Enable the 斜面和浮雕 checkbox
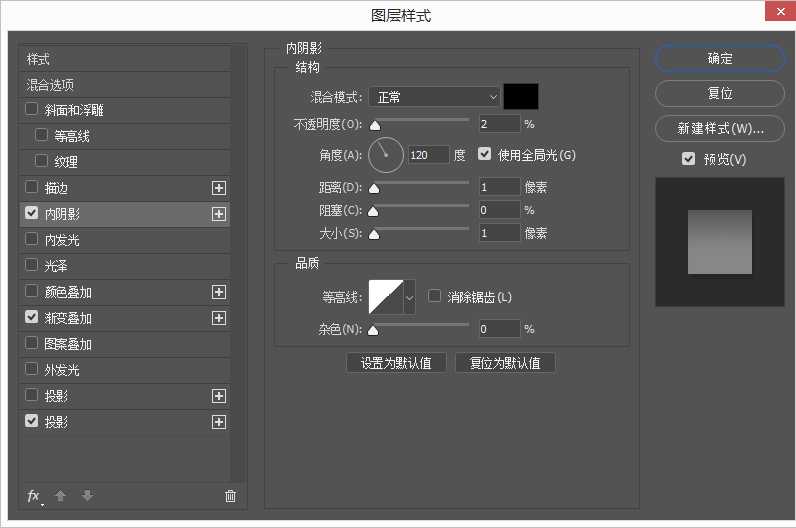This screenshot has width=796, height=528. coord(31,109)
